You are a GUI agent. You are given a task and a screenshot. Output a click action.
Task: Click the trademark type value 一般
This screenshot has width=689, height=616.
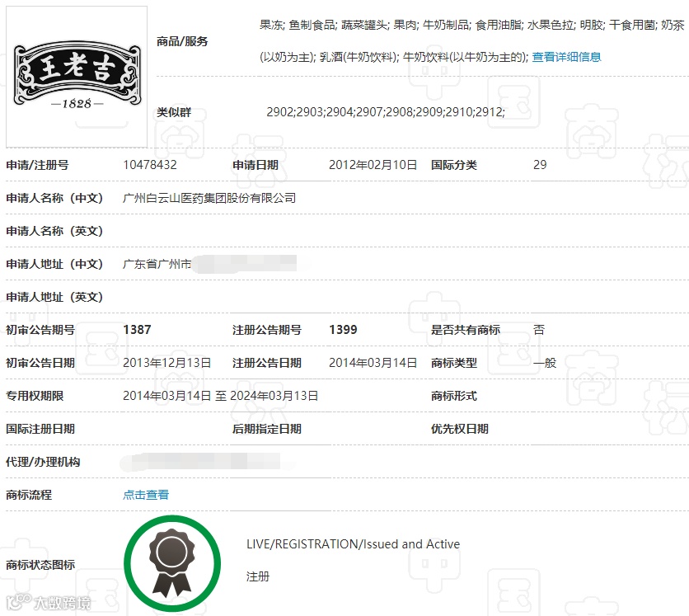(545, 363)
